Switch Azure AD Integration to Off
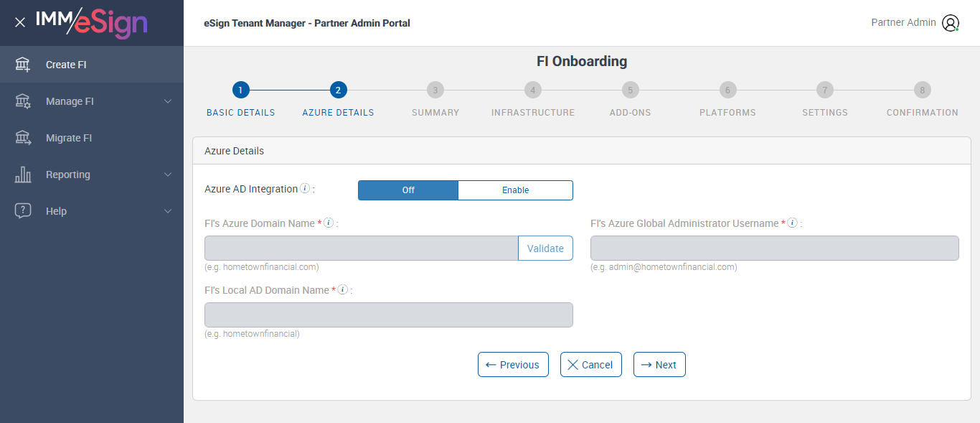Image resolution: width=980 pixels, height=423 pixels. coord(408,190)
